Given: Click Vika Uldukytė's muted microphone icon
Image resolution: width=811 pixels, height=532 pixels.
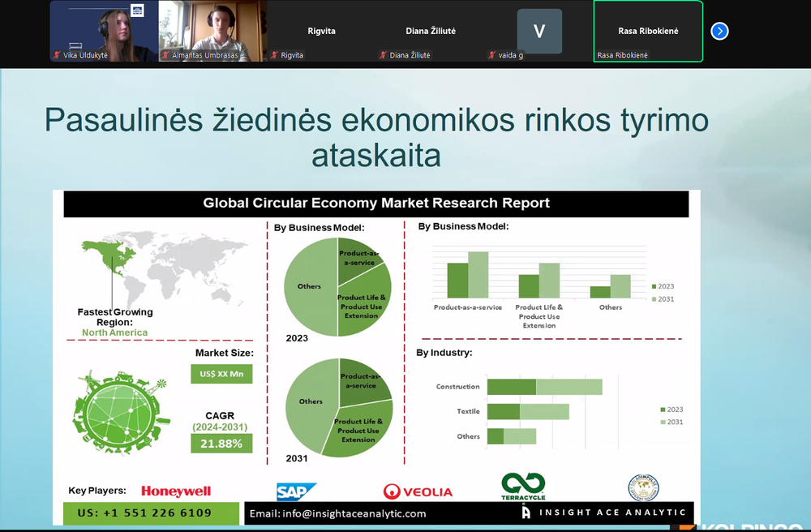Looking at the screenshot, I should (57, 55).
